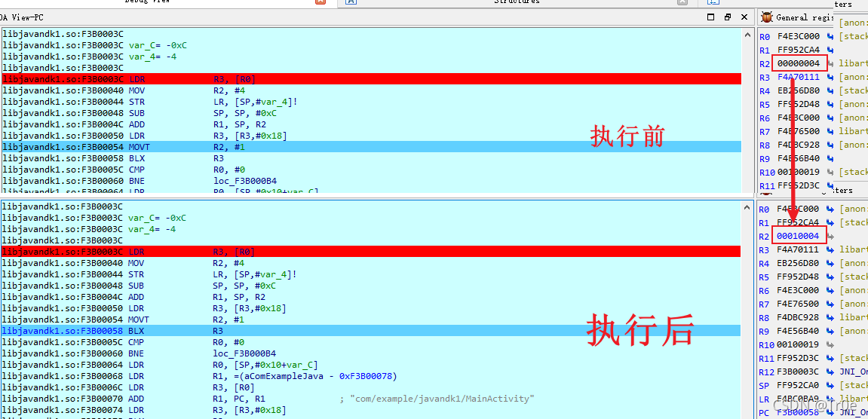Click the up arrow of IDA View-PC scrollbar
The image size is (868, 419).
747,34
